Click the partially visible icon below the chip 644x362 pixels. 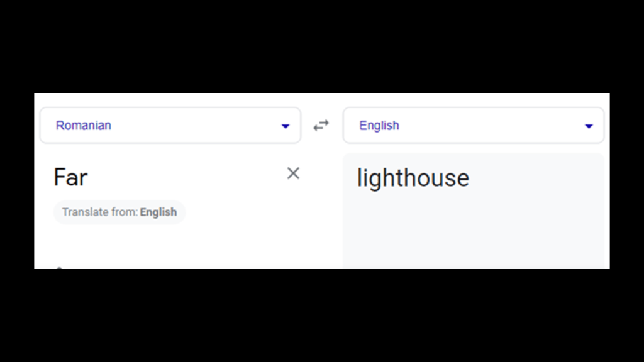pyautogui.click(x=59, y=268)
